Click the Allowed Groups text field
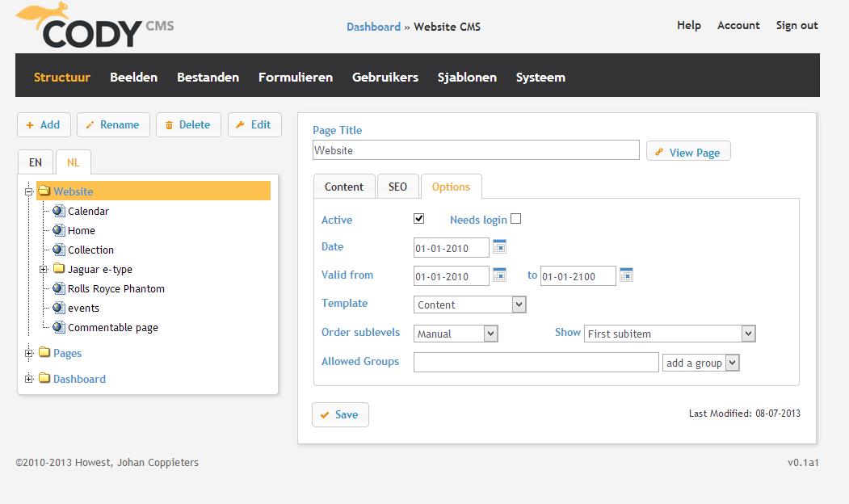This screenshot has width=849, height=504. point(536,362)
